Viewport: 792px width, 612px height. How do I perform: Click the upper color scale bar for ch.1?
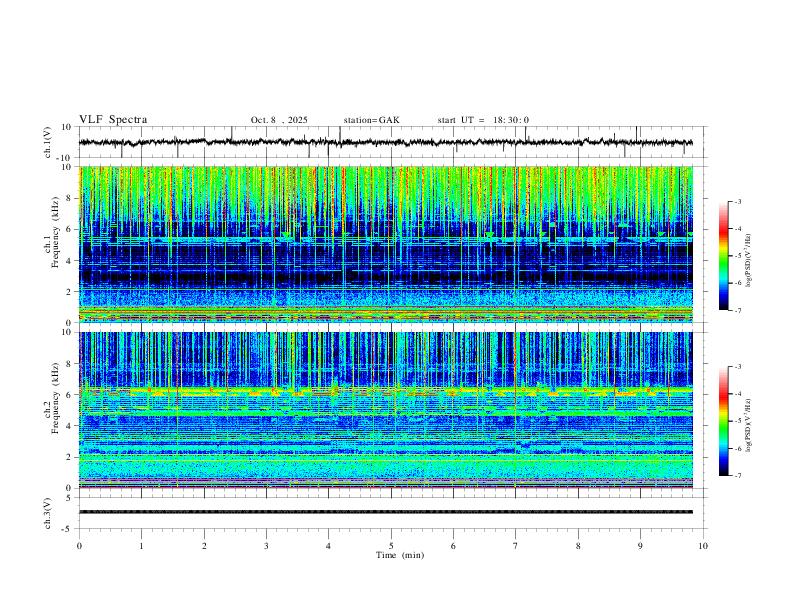(x=724, y=256)
